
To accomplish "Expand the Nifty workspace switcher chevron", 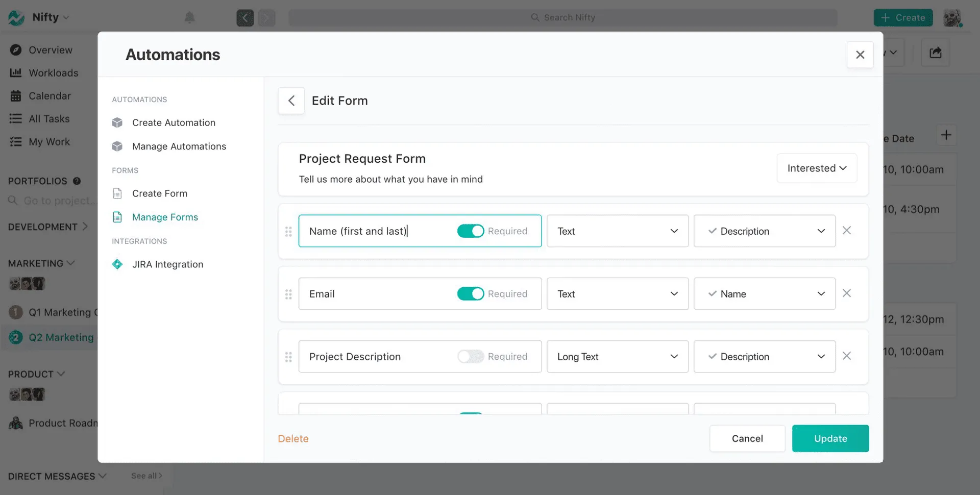I will point(67,17).
